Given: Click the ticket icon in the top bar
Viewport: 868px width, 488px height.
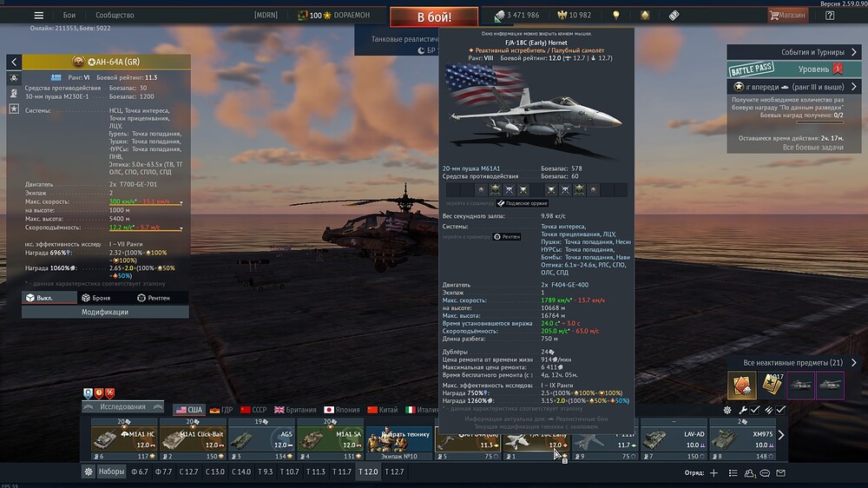Looking at the screenshot, I should point(674,16).
